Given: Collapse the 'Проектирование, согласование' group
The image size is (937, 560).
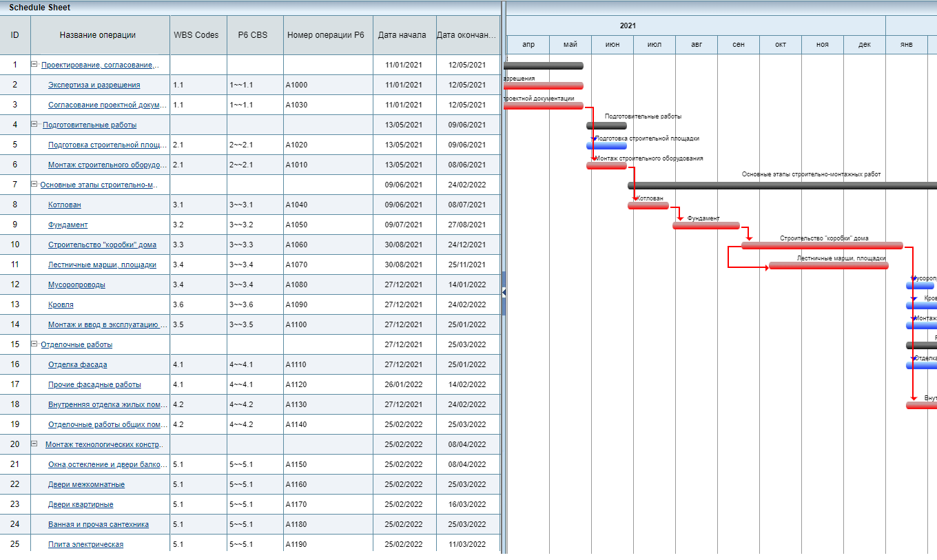Looking at the screenshot, I should (x=34, y=65).
